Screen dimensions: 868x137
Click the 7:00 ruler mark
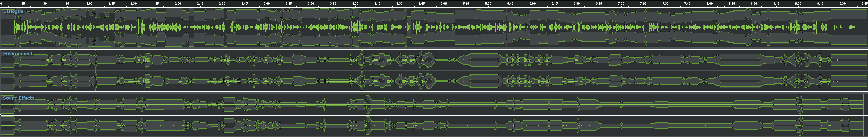point(621,4)
